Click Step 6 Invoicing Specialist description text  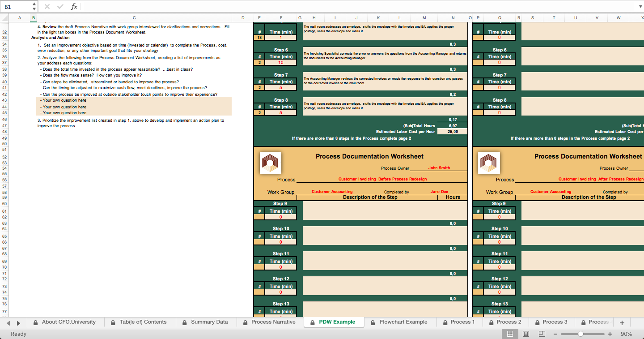coord(385,56)
